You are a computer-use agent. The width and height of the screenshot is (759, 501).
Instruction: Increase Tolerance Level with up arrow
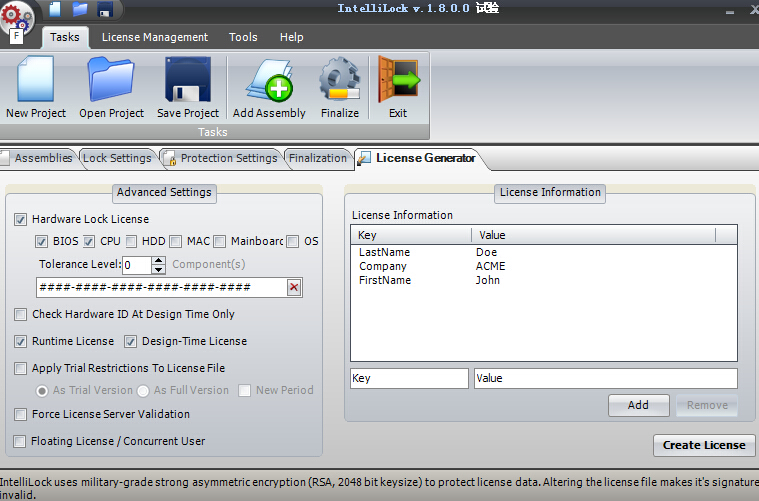(158, 260)
